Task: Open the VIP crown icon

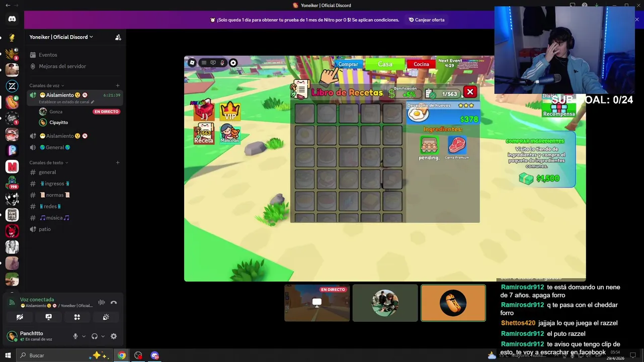Action: 230,111
